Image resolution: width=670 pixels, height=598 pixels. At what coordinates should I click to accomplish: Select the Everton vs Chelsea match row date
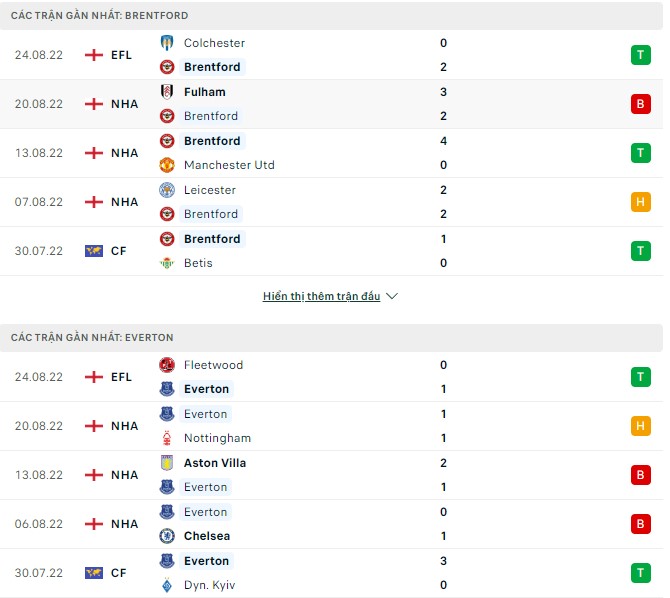tap(39, 524)
